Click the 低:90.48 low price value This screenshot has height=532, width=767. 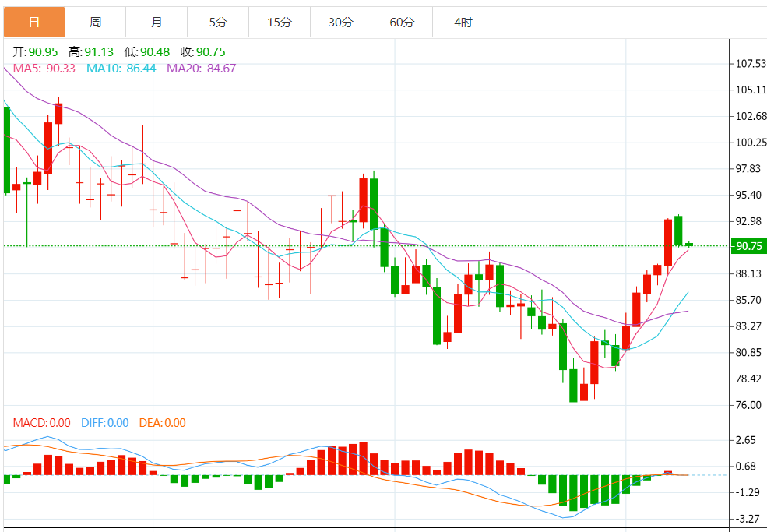(147, 52)
